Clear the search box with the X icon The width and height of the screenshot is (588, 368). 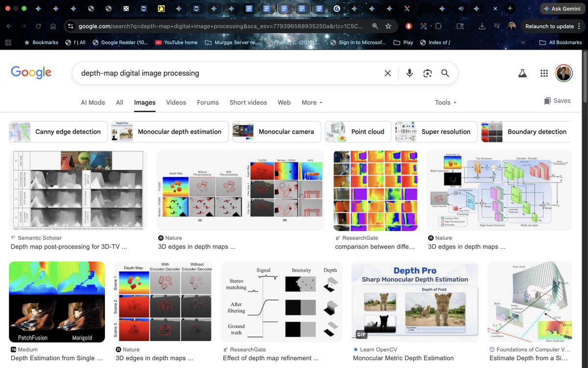click(388, 73)
